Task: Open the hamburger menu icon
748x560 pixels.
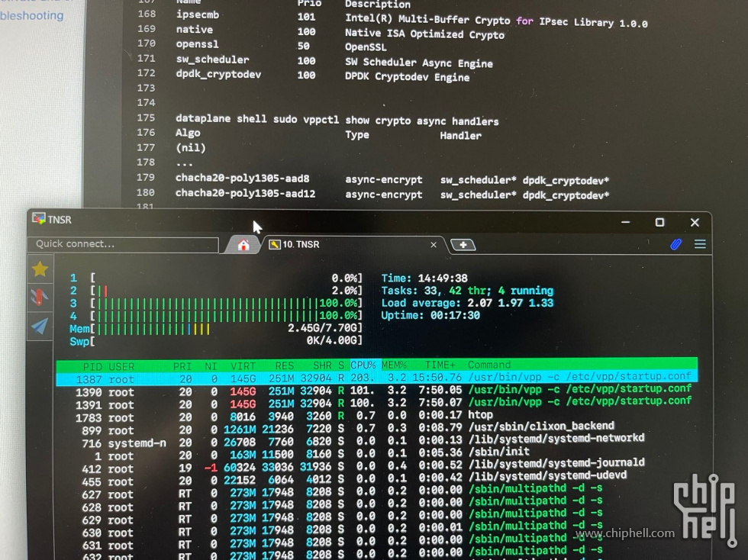Action: pos(700,244)
